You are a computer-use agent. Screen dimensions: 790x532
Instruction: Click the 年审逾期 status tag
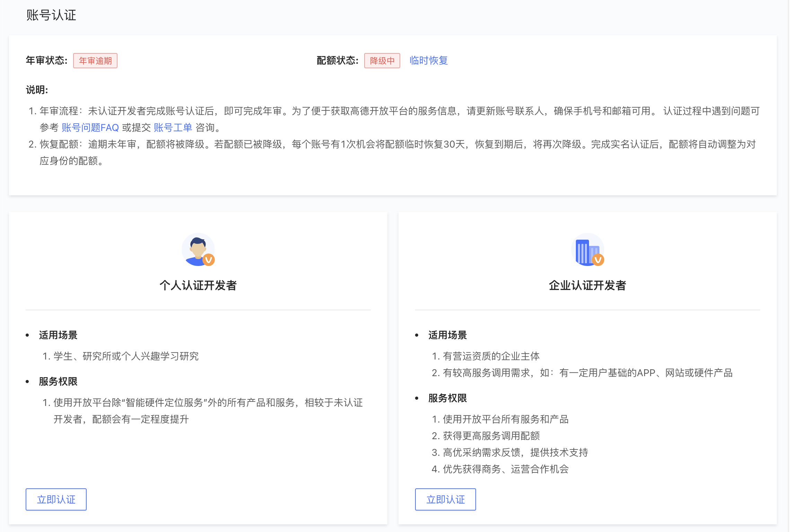(95, 61)
